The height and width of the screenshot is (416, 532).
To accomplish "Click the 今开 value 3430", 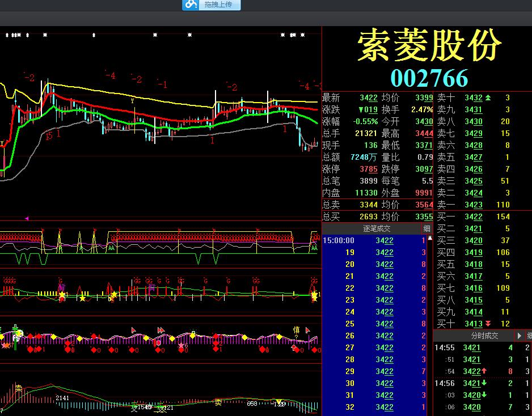I will [x=424, y=122].
